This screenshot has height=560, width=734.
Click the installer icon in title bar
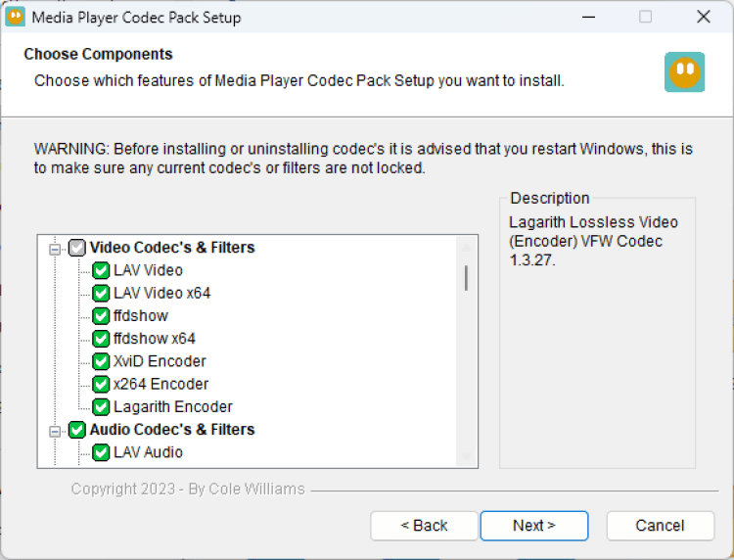click(x=16, y=17)
